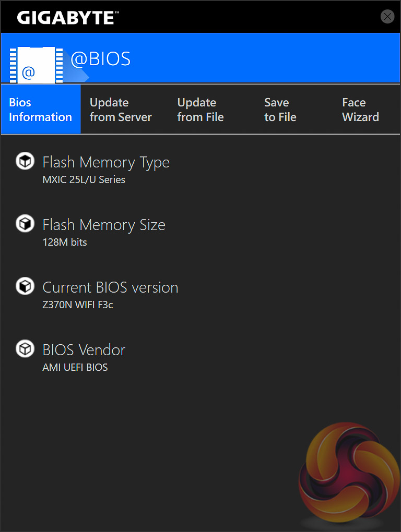This screenshot has width=401, height=532.
Task: Click the AMI UEFI BIOS vendor text
Action: click(x=75, y=368)
